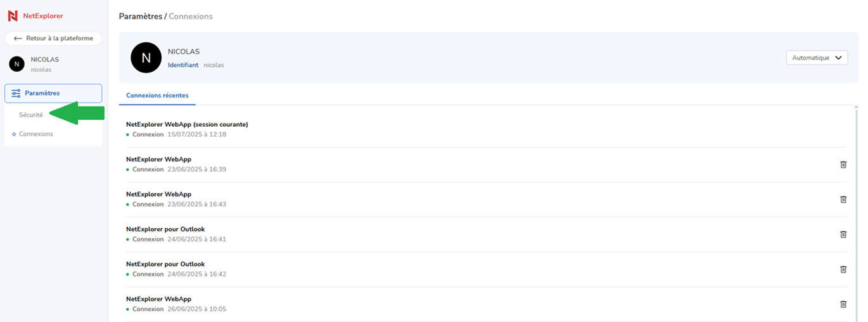Click the Paramètres breadcrumb link
868x322 pixels.
[140, 16]
